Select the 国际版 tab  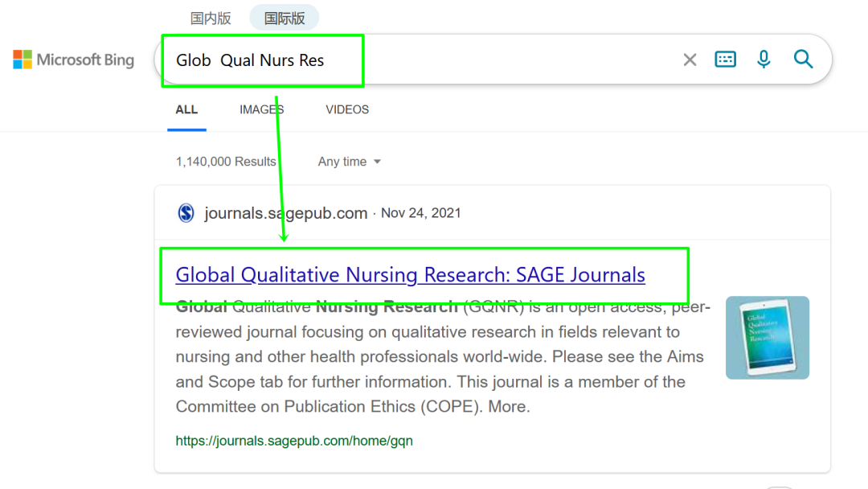[284, 18]
